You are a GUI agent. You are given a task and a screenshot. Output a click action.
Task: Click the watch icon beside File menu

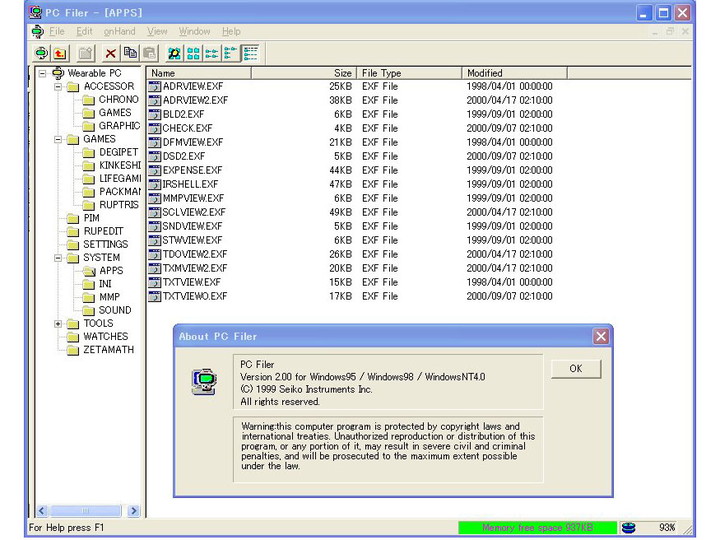(38, 31)
